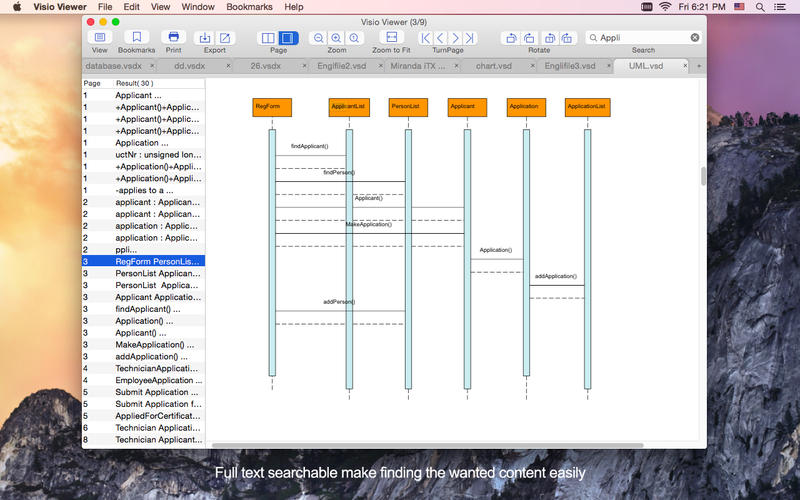
Task: Select search result 'addApplication() ...'
Action: point(143,356)
